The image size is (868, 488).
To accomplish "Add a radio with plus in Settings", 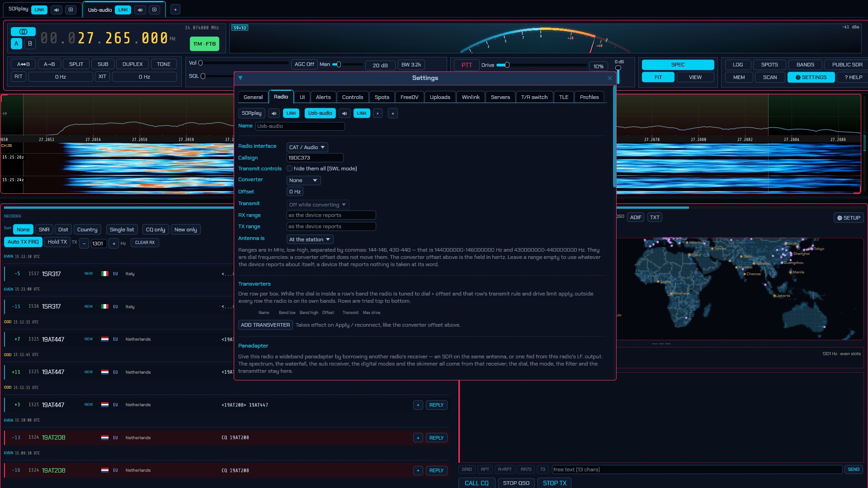I will coord(393,113).
